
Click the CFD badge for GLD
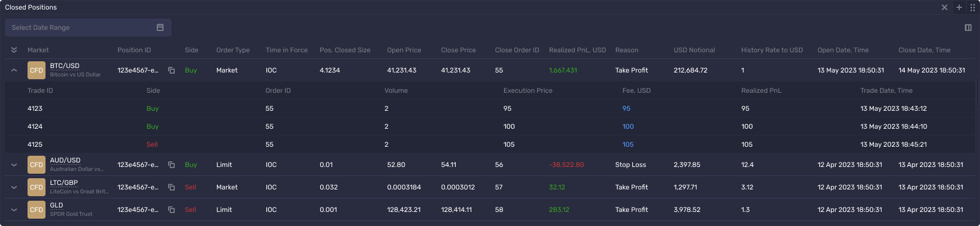pyautogui.click(x=37, y=210)
